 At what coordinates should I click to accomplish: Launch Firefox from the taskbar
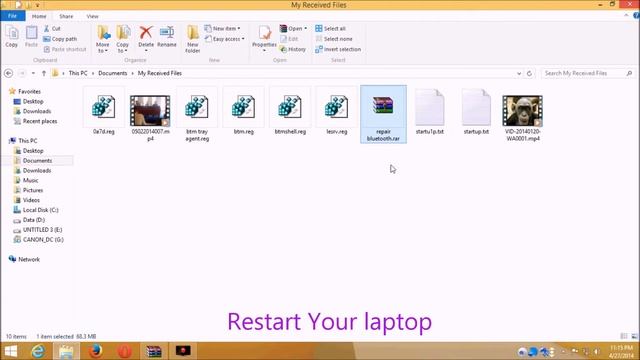point(96,351)
